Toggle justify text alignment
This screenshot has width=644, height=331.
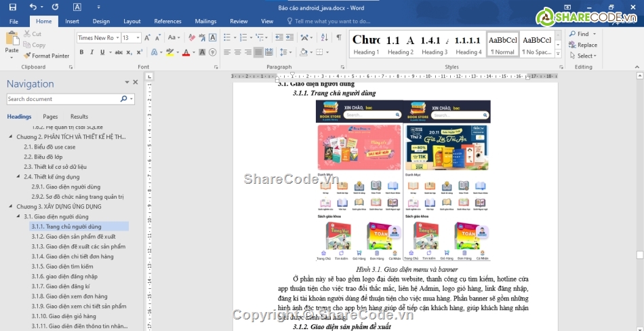(258, 52)
